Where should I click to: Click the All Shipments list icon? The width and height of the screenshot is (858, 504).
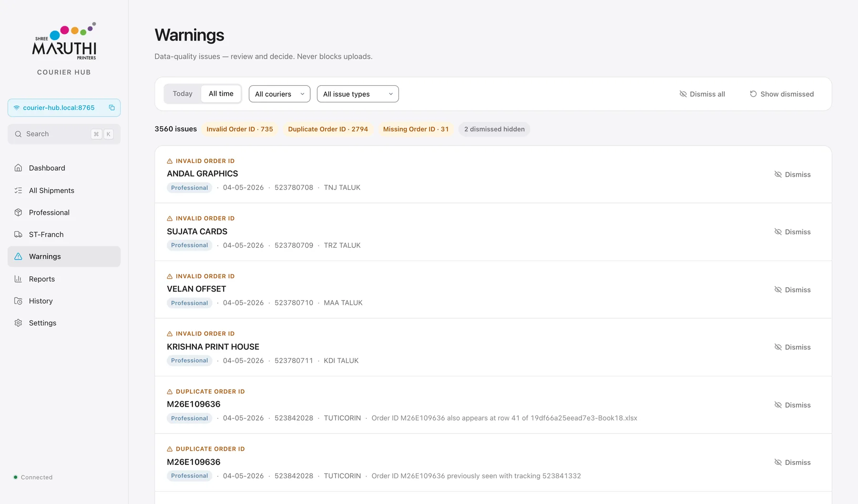(18, 190)
